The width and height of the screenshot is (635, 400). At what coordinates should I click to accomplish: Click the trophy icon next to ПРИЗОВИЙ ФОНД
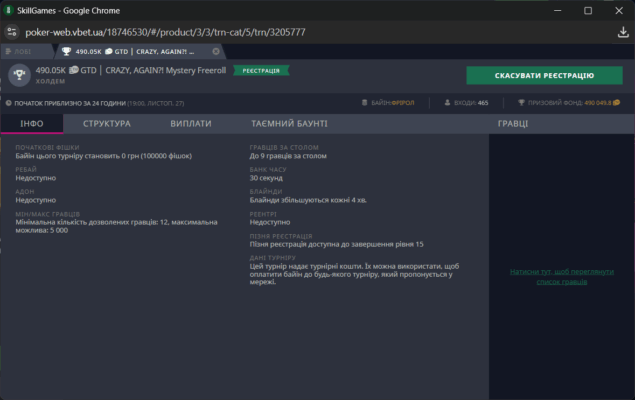pos(521,102)
